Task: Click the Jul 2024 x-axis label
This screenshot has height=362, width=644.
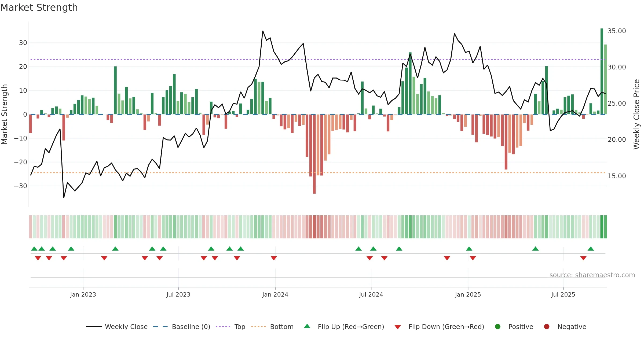Action: [x=371, y=294]
